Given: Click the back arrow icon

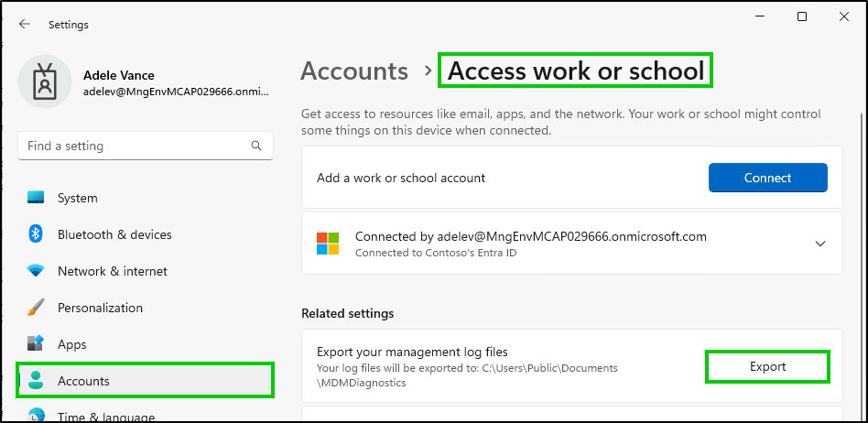Looking at the screenshot, I should coord(25,24).
